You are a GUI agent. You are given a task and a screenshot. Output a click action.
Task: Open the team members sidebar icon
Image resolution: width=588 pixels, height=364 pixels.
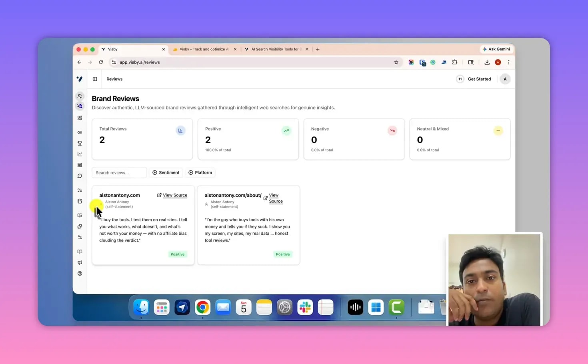pos(80,96)
